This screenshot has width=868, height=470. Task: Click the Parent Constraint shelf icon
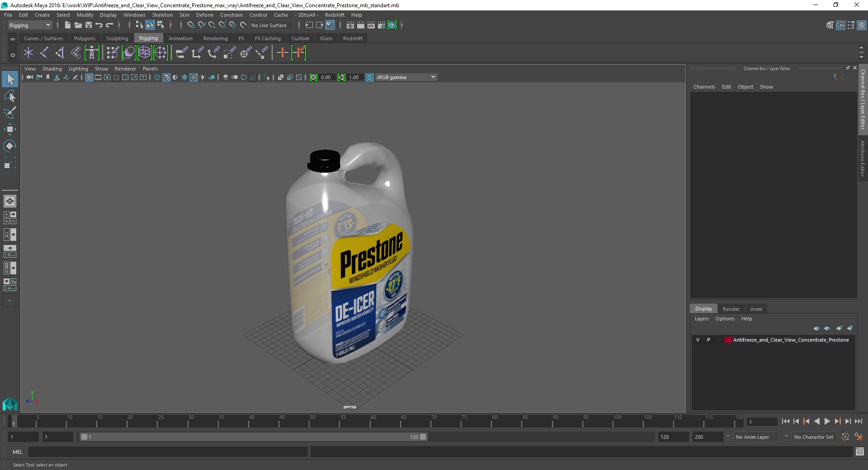[182, 53]
